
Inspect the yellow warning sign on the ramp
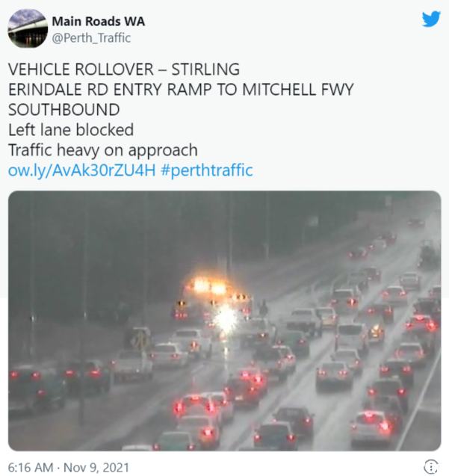pos(141,341)
